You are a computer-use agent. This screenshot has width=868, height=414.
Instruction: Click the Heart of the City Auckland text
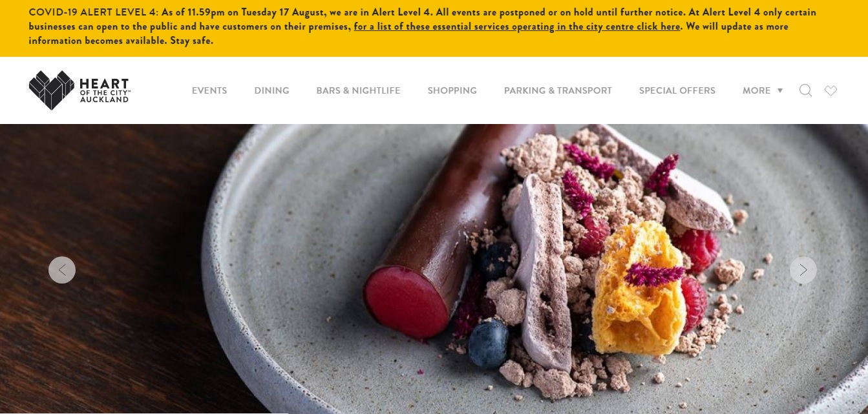pos(104,90)
